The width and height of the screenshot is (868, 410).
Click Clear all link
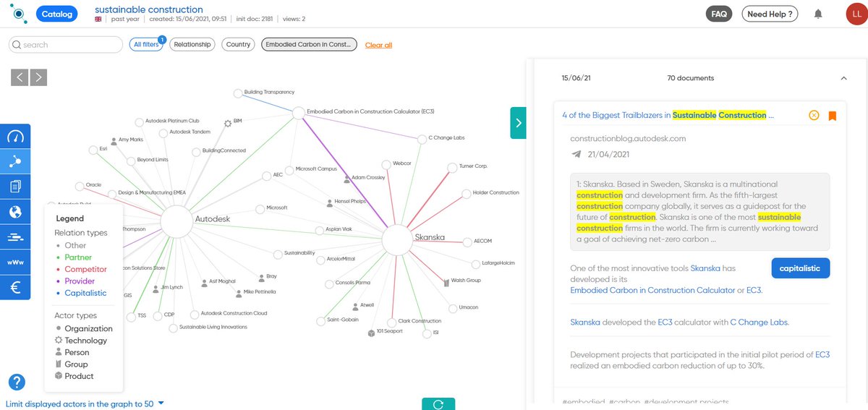click(378, 45)
